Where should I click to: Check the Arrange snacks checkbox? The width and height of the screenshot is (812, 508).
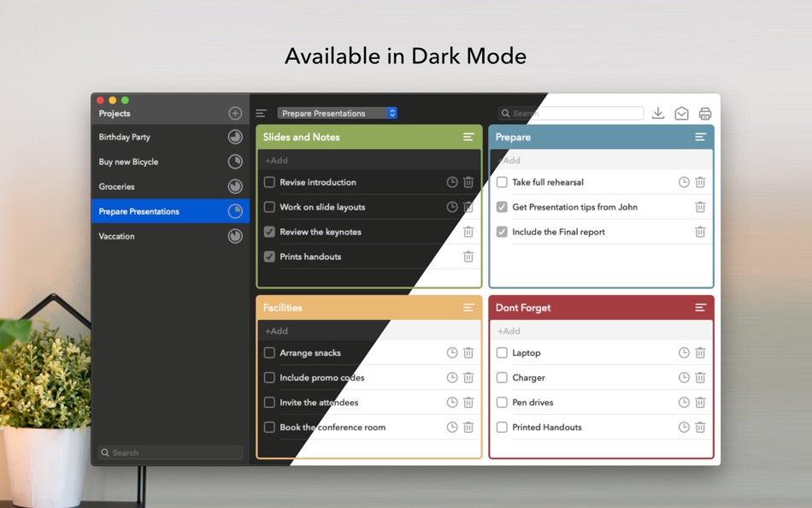click(x=269, y=352)
